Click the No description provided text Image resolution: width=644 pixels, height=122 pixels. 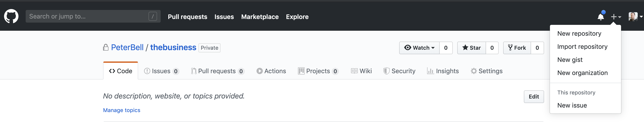pyautogui.click(x=174, y=96)
